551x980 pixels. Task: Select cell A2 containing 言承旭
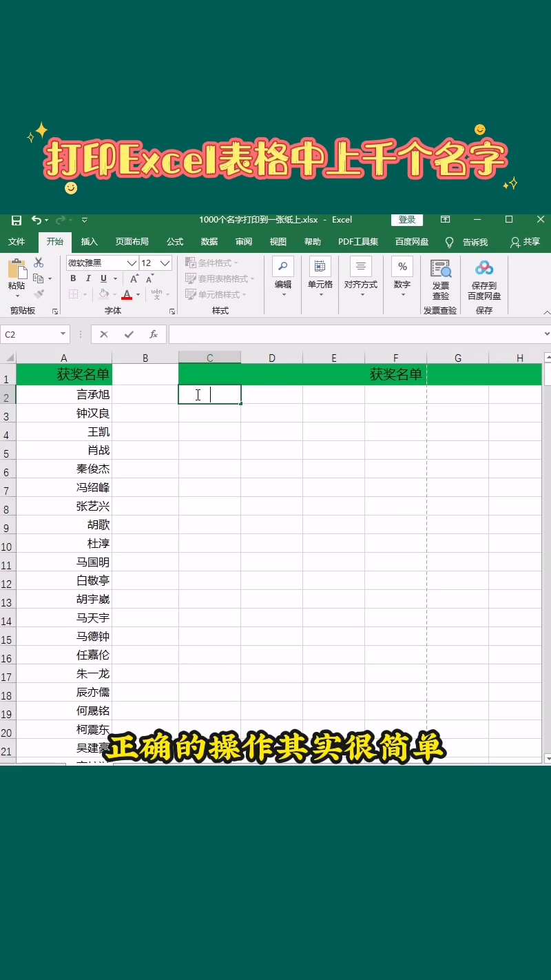(x=64, y=395)
